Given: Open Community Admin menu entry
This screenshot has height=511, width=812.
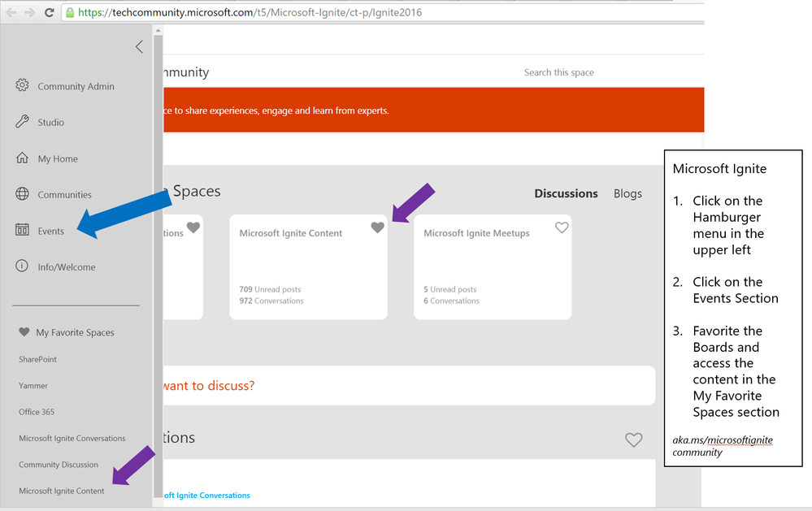Looking at the screenshot, I should [76, 86].
